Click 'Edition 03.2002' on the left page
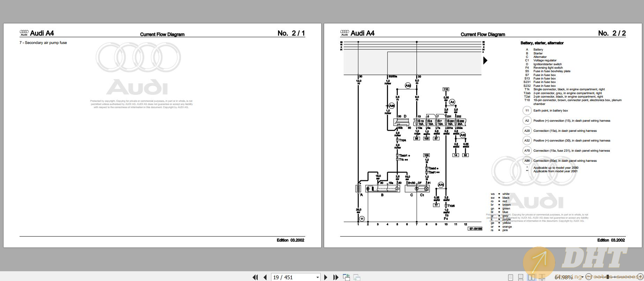The height and width of the screenshot is (281, 644). (x=290, y=240)
